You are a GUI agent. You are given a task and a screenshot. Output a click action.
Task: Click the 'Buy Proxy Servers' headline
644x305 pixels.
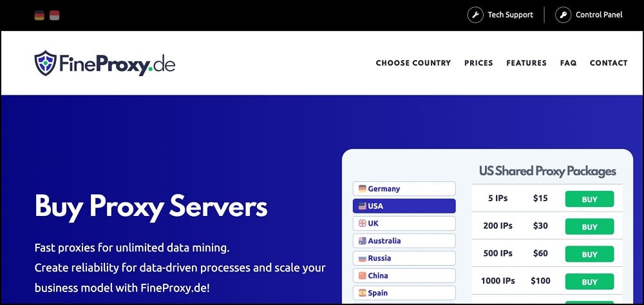pyautogui.click(x=151, y=207)
